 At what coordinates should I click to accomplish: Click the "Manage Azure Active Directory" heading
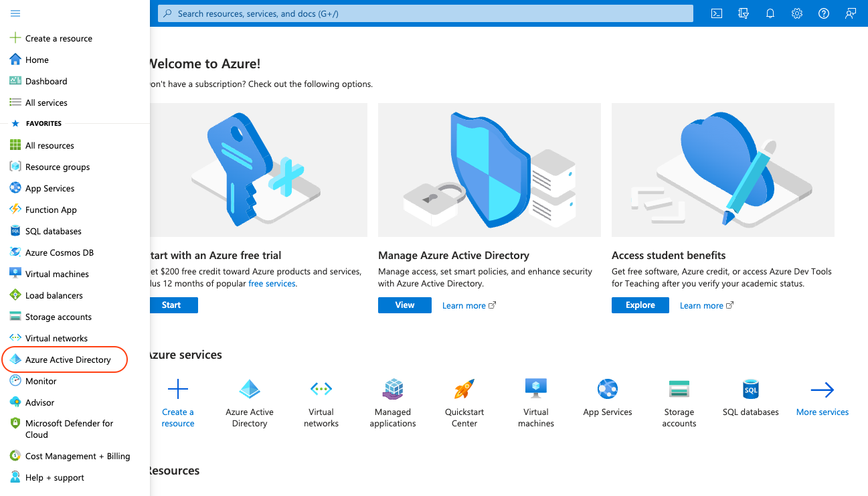point(454,255)
